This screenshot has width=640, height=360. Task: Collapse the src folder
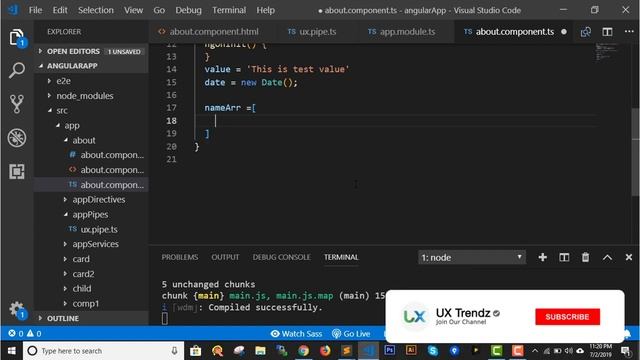[x=62, y=111]
